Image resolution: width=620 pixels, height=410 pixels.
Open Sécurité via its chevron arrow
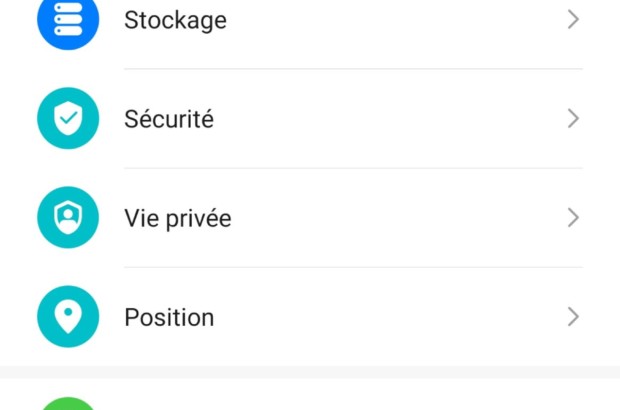pyautogui.click(x=573, y=119)
